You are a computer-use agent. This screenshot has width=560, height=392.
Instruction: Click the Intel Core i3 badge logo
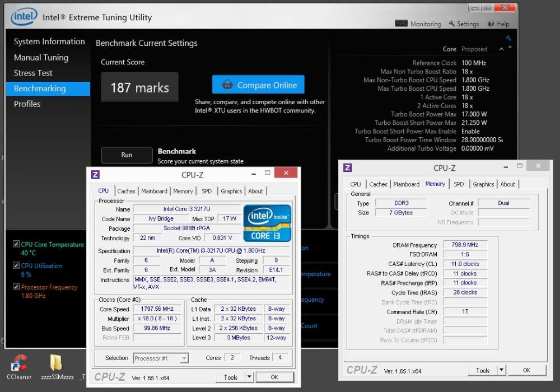tap(267, 223)
